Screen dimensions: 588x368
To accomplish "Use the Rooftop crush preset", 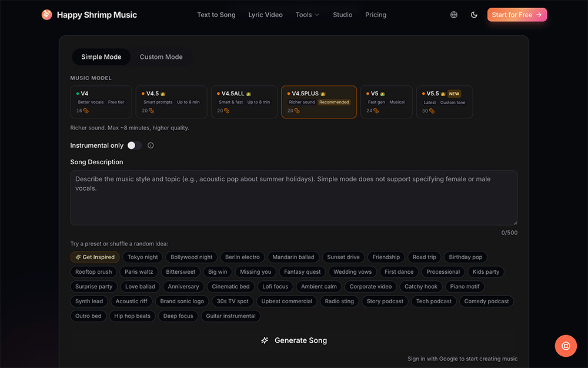I will 93,272.
